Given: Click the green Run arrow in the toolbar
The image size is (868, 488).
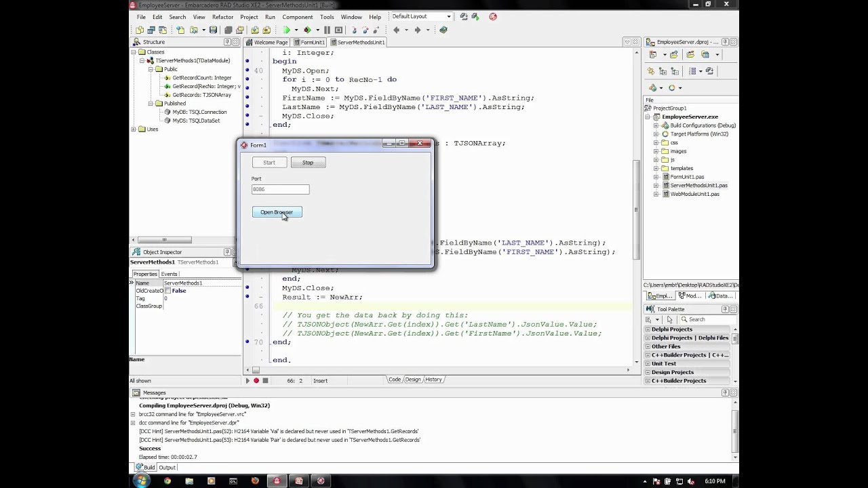Looking at the screenshot, I should click(286, 30).
